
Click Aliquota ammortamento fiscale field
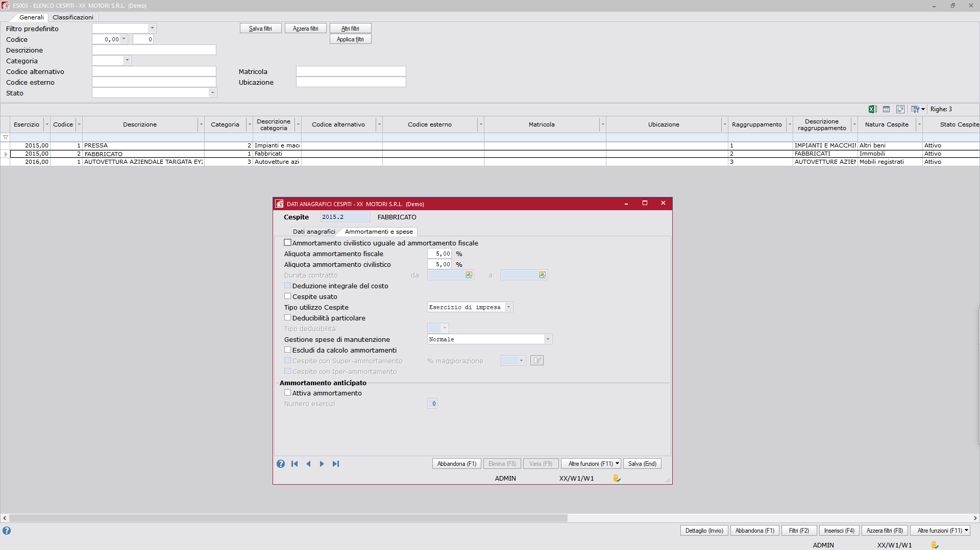439,254
